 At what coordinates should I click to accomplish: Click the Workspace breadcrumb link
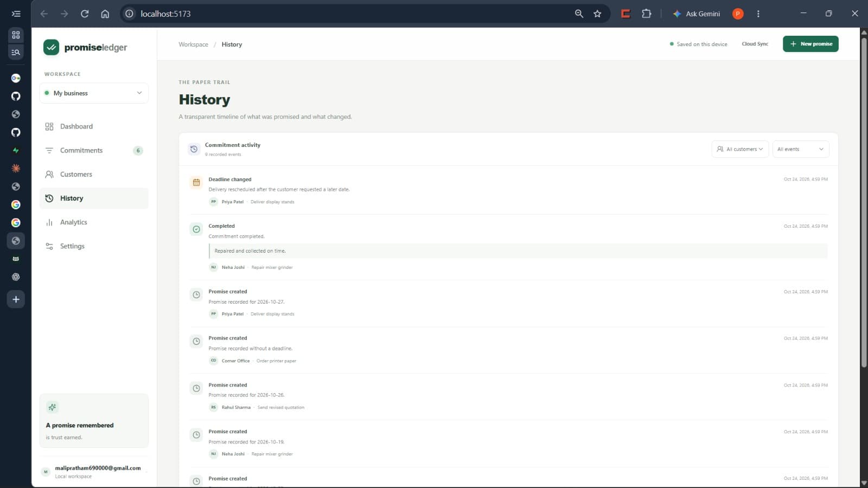[193, 44]
